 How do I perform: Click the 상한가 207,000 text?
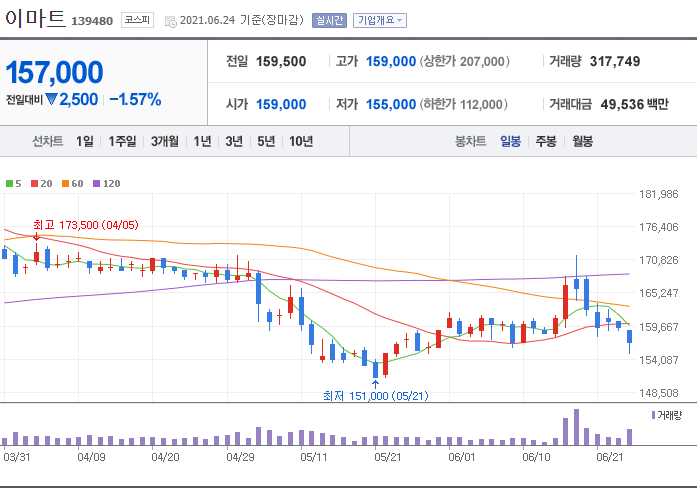click(465, 61)
